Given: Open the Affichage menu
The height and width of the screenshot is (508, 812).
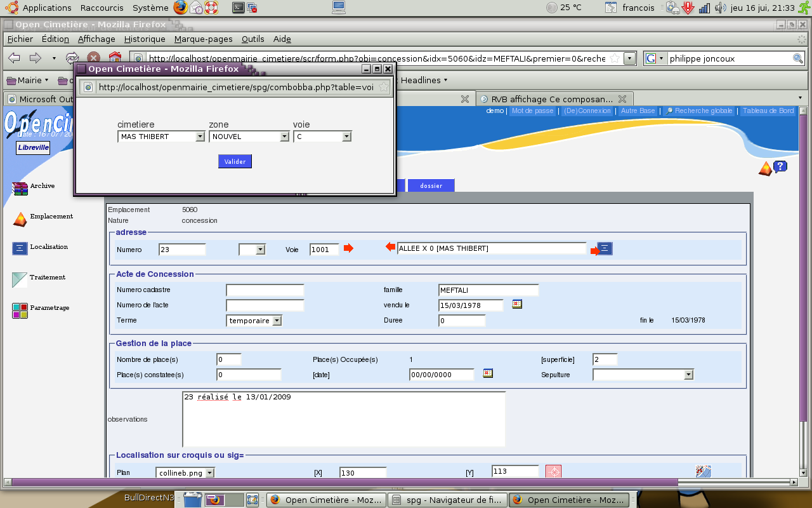Looking at the screenshot, I should click(x=96, y=39).
